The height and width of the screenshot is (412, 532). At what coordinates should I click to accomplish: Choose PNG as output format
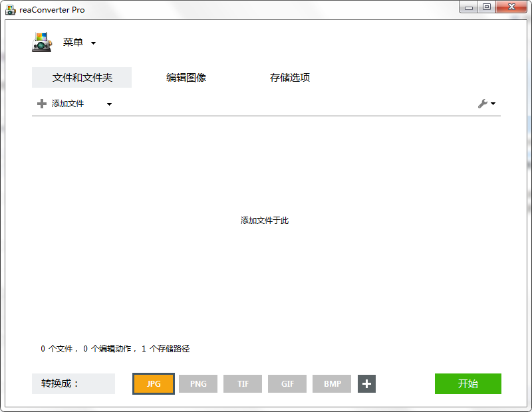198,384
